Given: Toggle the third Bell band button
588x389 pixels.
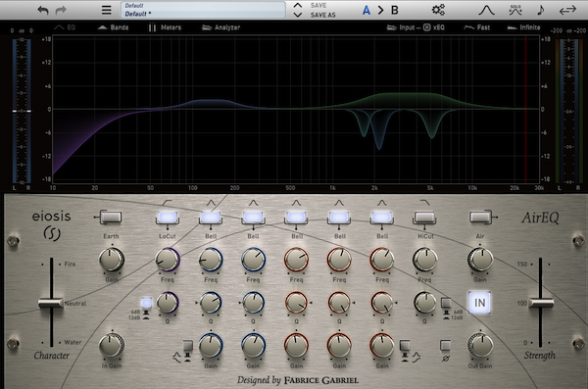Looking at the screenshot, I should tap(296, 218).
